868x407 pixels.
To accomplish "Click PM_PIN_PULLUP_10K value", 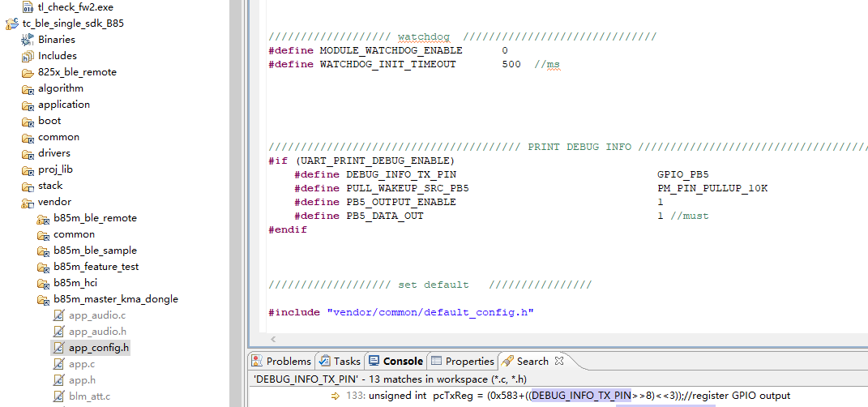I will pyautogui.click(x=712, y=188).
